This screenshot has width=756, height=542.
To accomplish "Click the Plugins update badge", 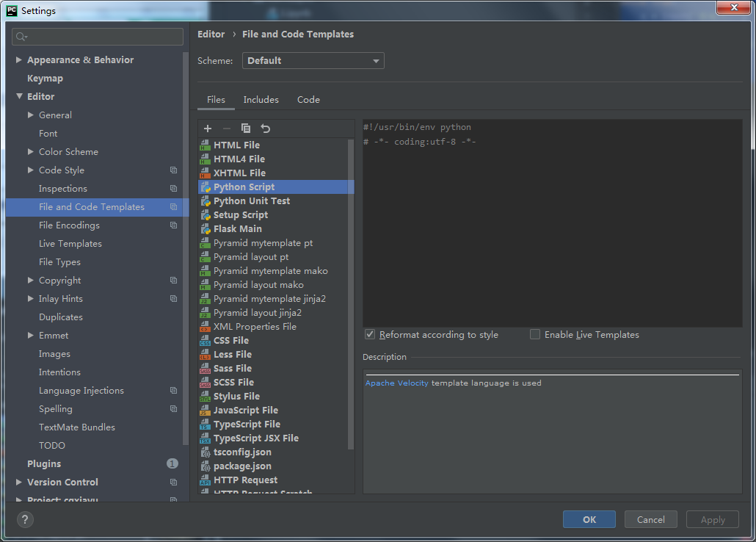I will pos(172,464).
